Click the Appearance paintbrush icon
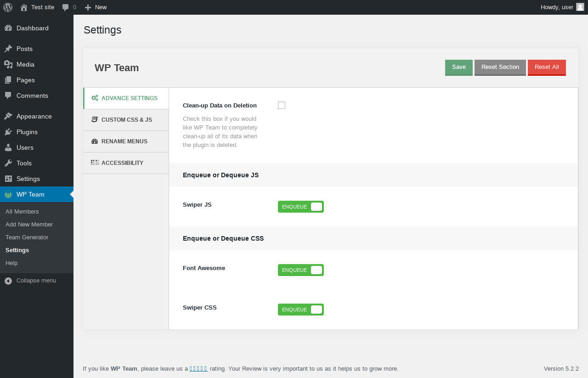 pyautogui.click(x=8, y=116)
